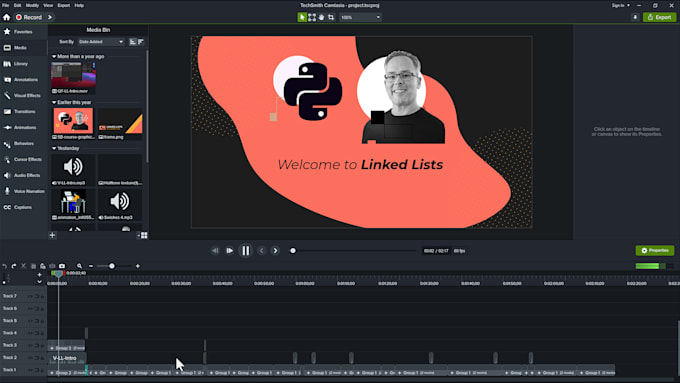Click the playback scrubber handle

[x=293, y=251]
